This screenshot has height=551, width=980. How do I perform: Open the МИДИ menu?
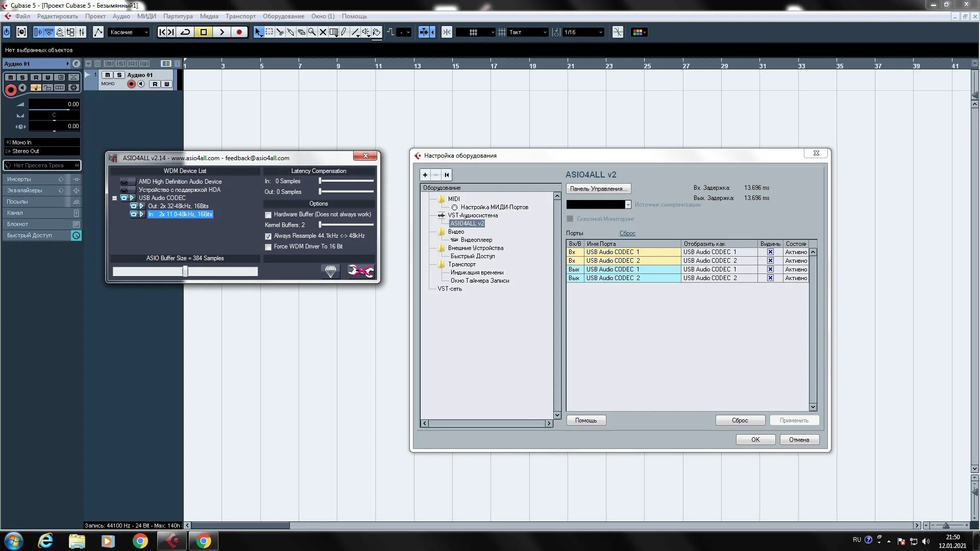146,16
